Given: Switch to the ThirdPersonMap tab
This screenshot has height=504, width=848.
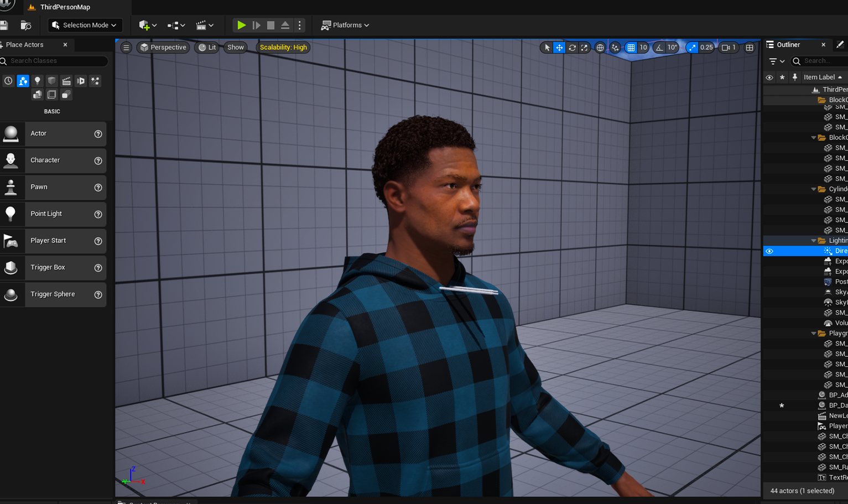Looking at the screenshot, I should (65, 7).
